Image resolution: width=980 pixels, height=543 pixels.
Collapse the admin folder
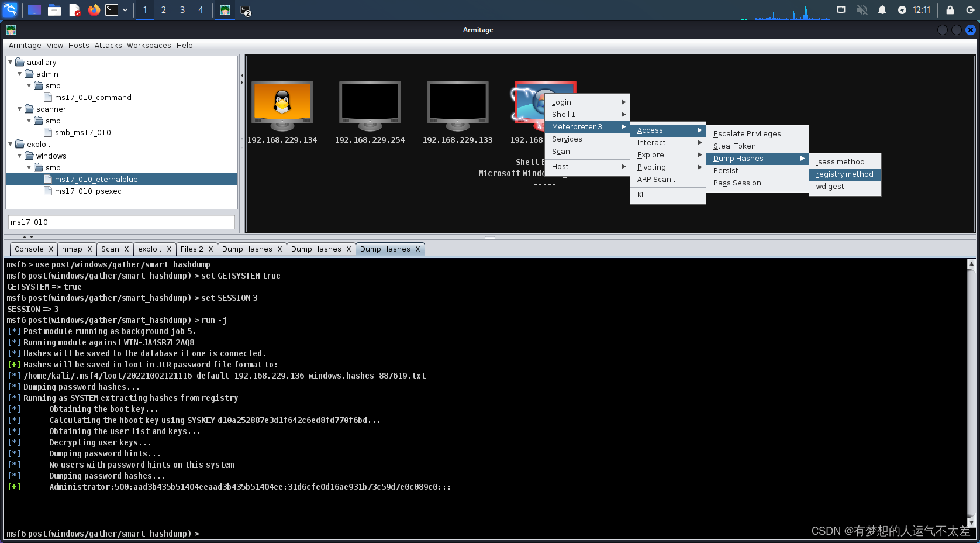tap(20, 74)
